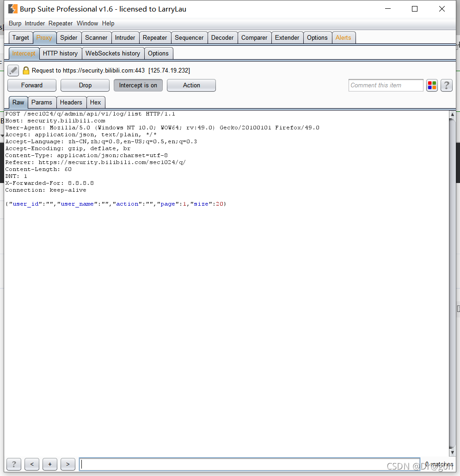This screenshot has width=460, height=476.
Task: Click the Host: security.bilibili.com header line
Action: 55,121
